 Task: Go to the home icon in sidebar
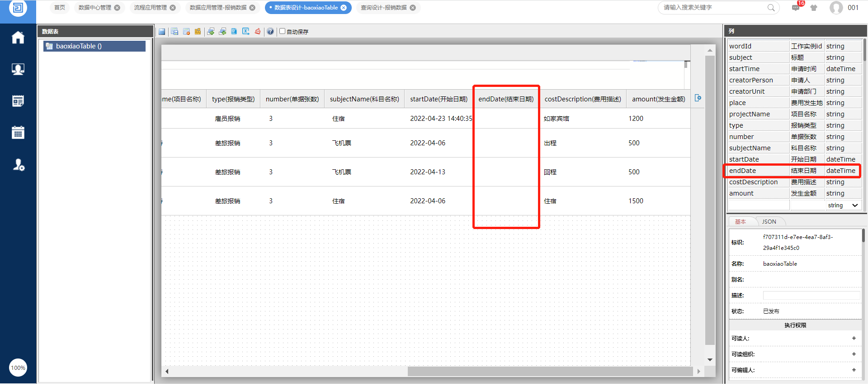tap(18, 38)
